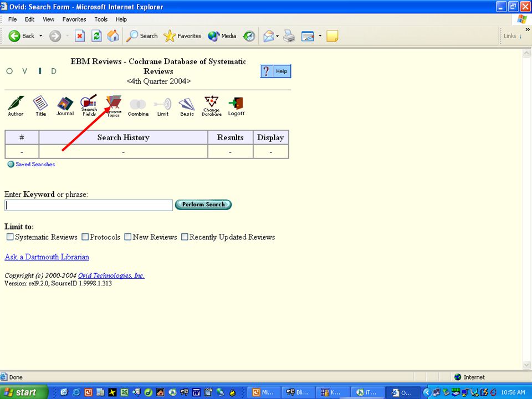The height and width of the screenshot is (399, 532).
Task: Open Ovid Help with question mark button
Action: (x=275, y=71)
